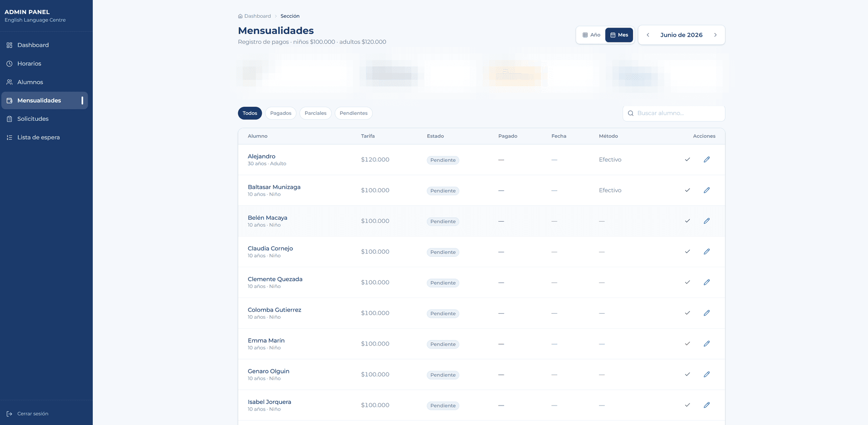868x425 pixels.
Task: Open Lista de espera in the sidebar
Action: (x=45, y=137)
